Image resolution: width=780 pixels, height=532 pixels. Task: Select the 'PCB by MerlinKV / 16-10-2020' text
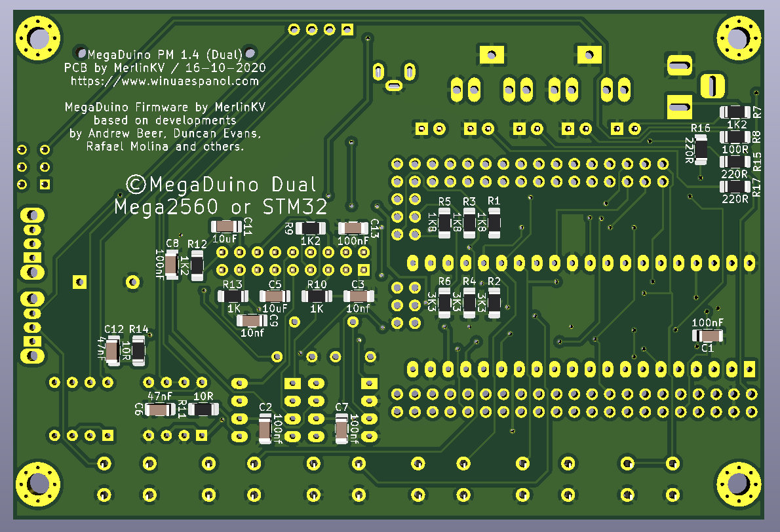[x=165, y=67]
